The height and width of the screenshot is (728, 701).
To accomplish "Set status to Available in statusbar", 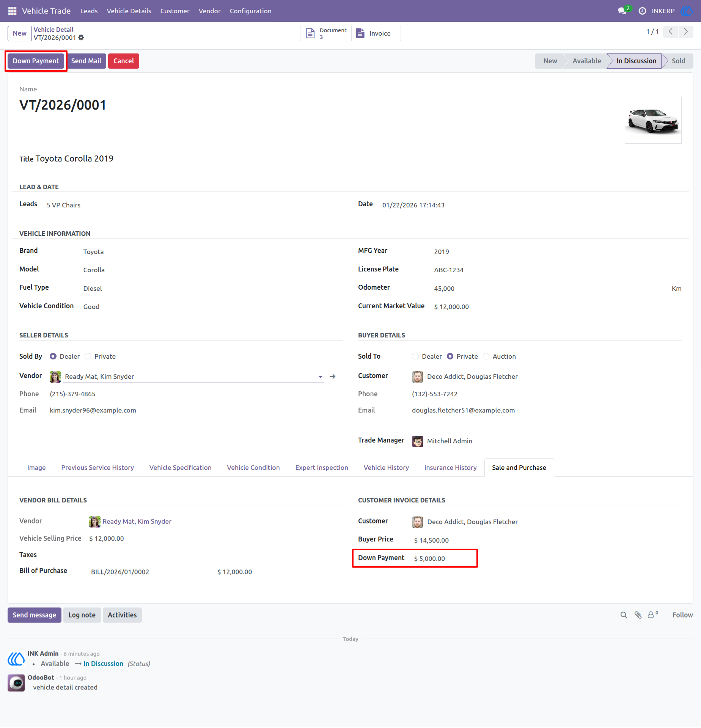I will [586, 61].
